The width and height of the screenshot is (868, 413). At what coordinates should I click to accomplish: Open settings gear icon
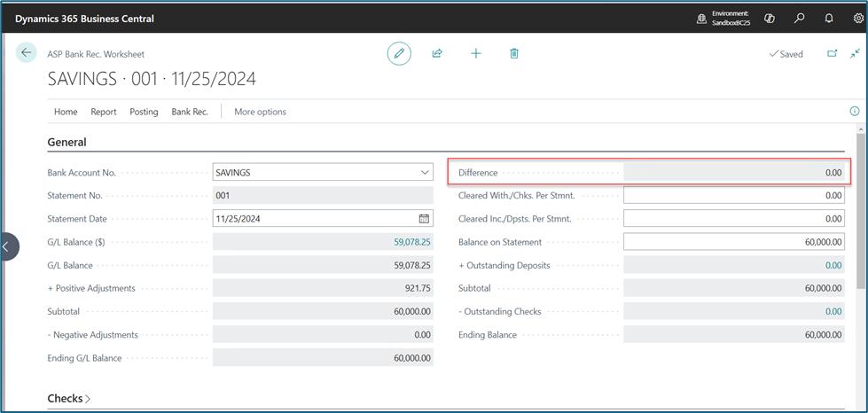858,19
